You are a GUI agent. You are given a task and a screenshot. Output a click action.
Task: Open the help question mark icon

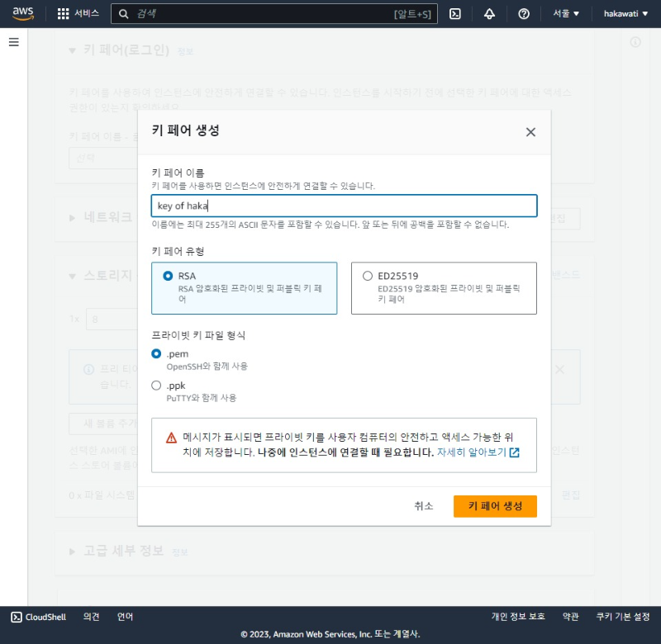[x=523, y=13]
